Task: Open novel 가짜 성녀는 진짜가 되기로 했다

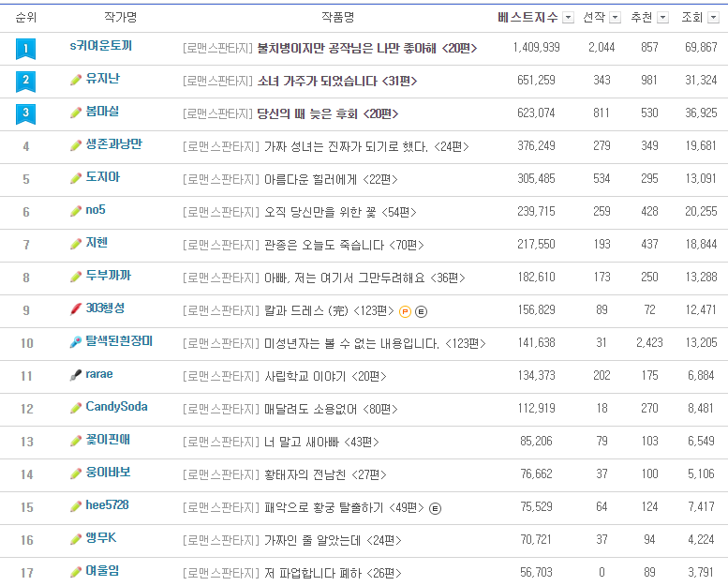Action: [366, 147]
